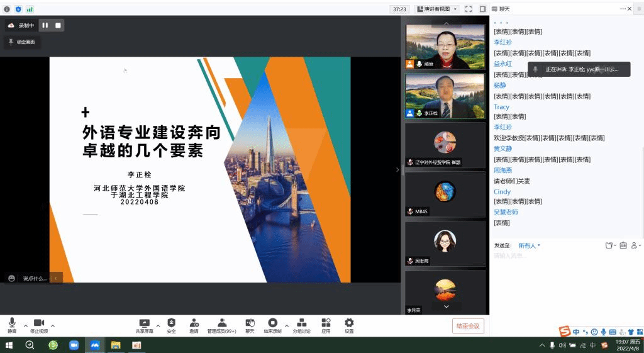Enter full screen mode from top bar

(468, 9)
